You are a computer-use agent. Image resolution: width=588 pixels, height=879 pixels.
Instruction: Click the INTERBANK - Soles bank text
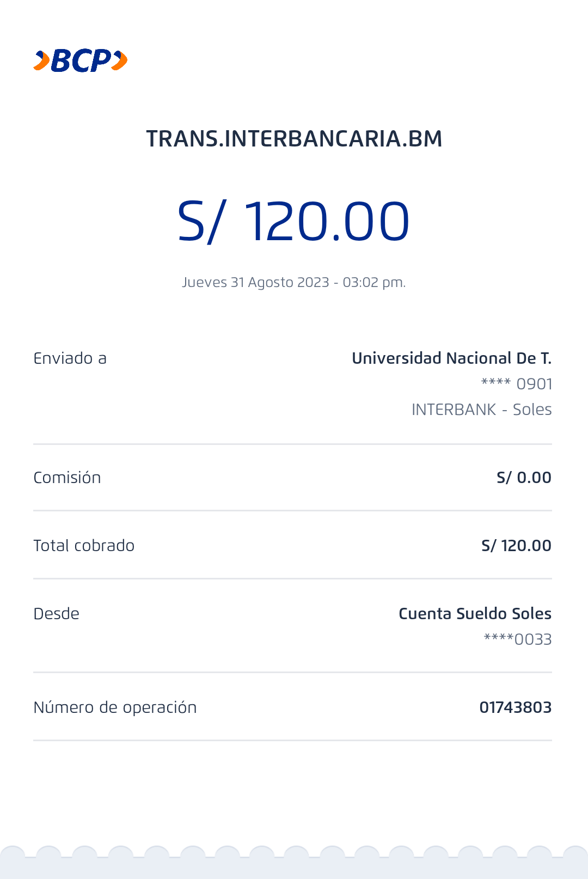[x=481, y=410]
